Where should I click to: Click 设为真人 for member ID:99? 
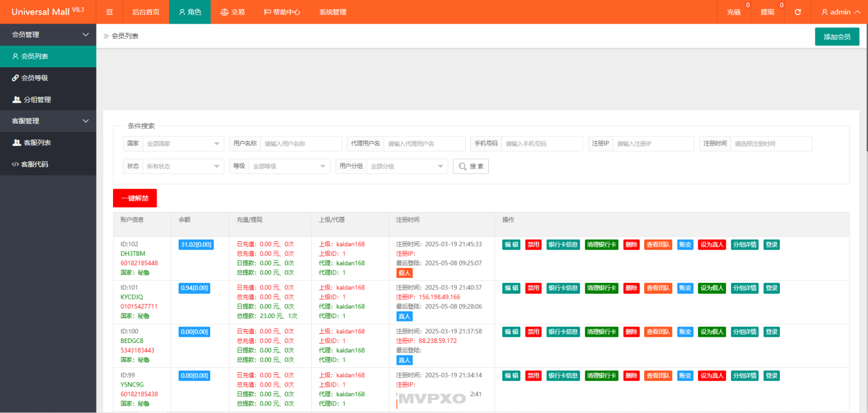click(712, 376)
